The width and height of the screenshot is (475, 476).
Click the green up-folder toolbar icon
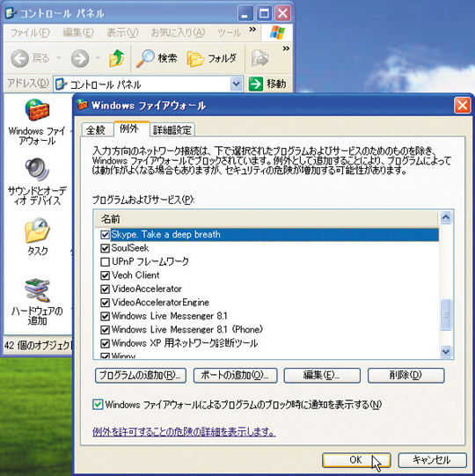pyautogui.click(x=116, y=58)
